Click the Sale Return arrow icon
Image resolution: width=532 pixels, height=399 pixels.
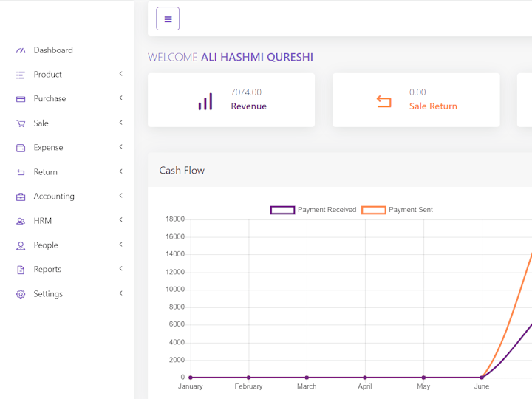[x=383, y=101]
